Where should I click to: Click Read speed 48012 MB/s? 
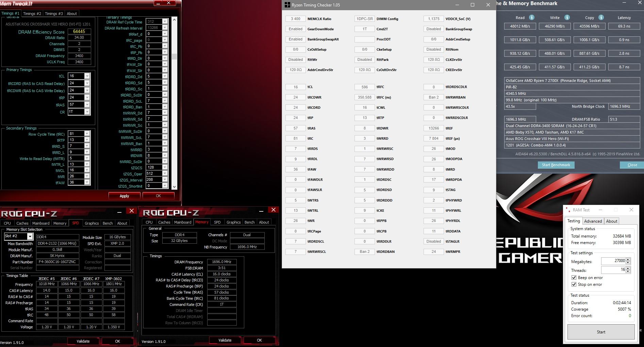[x=520, y=26]
